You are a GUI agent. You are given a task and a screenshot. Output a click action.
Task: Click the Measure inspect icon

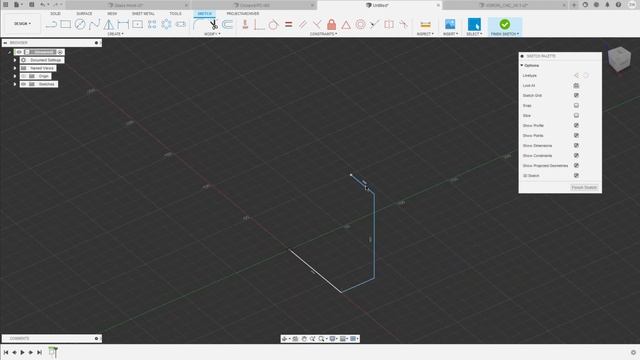click(x=425, y=24)
